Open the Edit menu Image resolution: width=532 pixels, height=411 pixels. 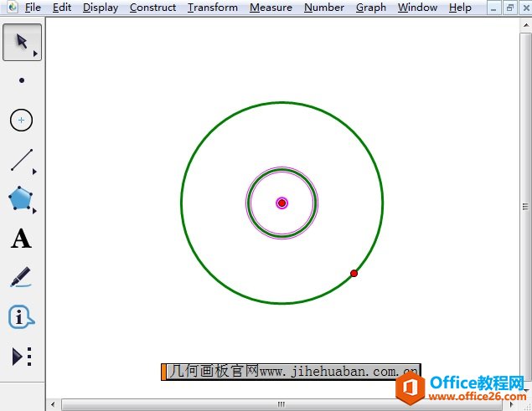point(62,8)
